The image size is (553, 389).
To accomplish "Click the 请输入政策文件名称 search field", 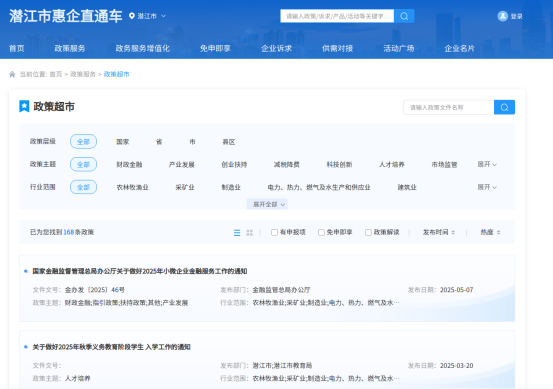I will coord(449,107).
